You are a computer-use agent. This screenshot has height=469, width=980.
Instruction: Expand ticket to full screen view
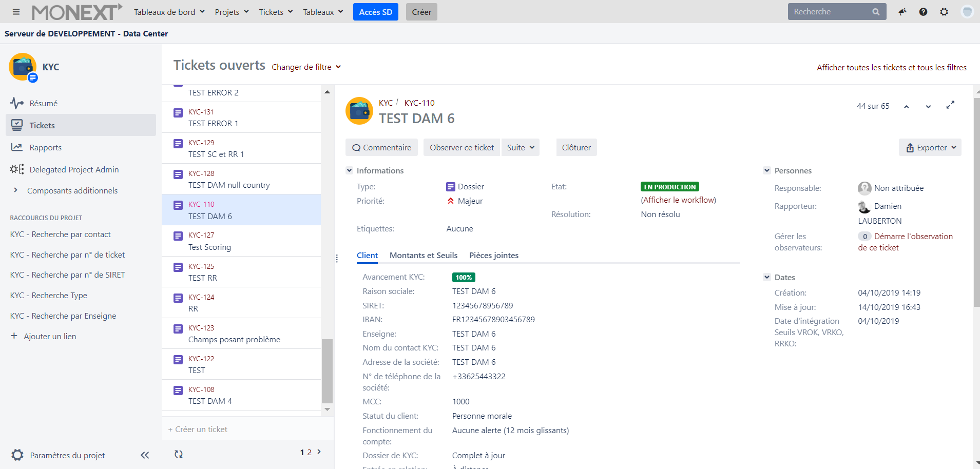point(950,105)
